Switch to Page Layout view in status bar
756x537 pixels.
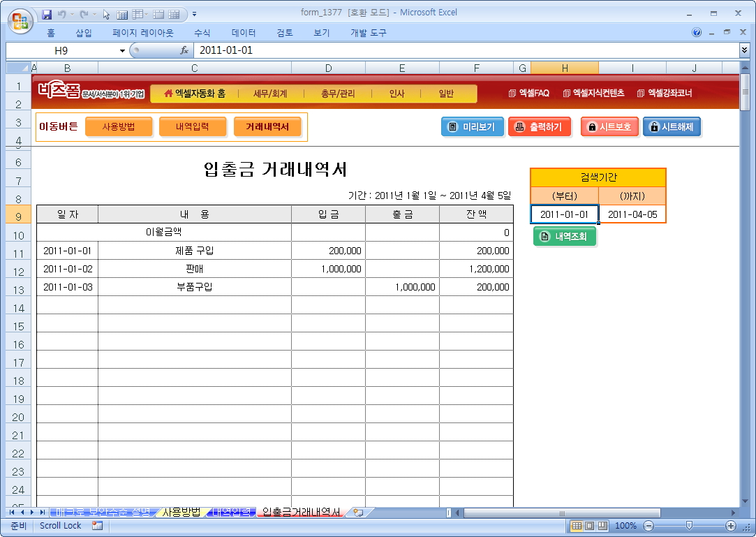pyautogui.click(x=589, y=526)
